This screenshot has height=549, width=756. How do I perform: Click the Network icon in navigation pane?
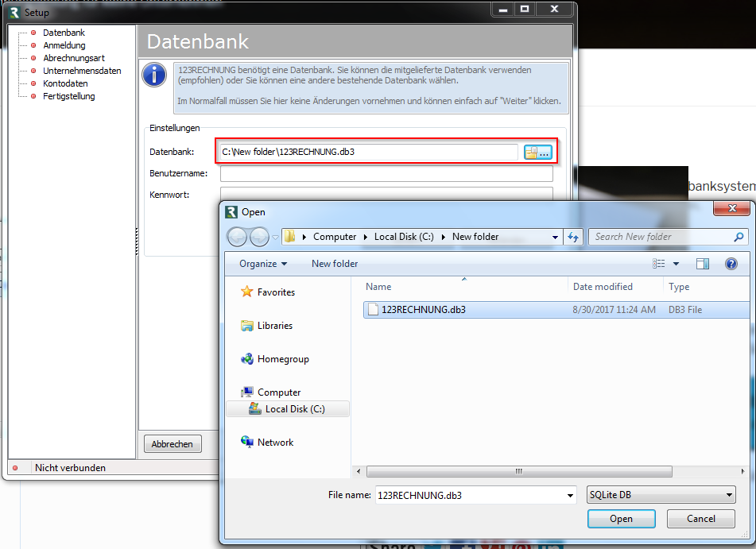pos(247,442)
